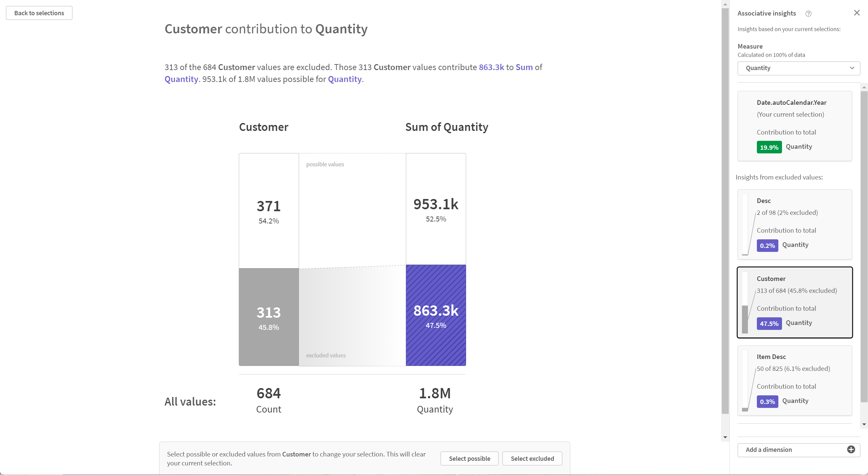The width and height of the screenshot is (868, 475).
Task: Select the Date.autoCalendar.Year selection card
Action: [x=794, y=126]
